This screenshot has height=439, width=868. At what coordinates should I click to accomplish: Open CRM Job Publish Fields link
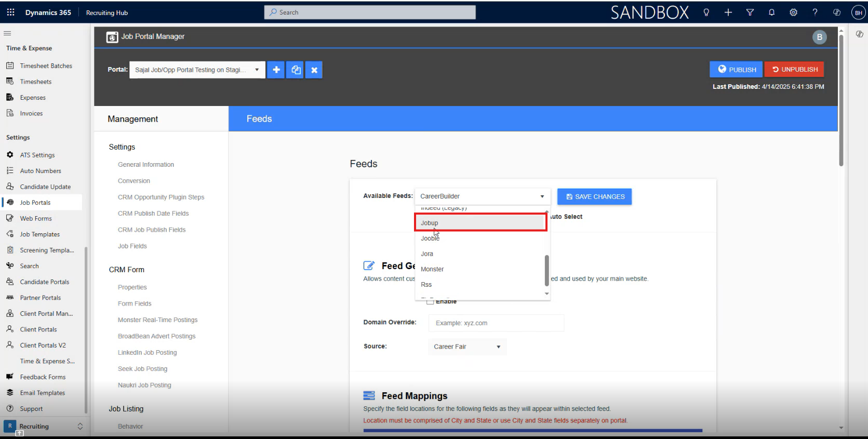point(152,230)
